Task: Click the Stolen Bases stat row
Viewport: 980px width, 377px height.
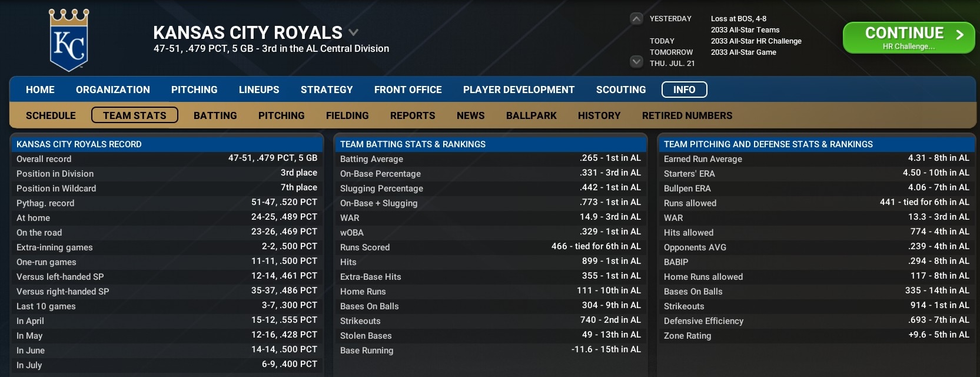Action: (490, 335)
